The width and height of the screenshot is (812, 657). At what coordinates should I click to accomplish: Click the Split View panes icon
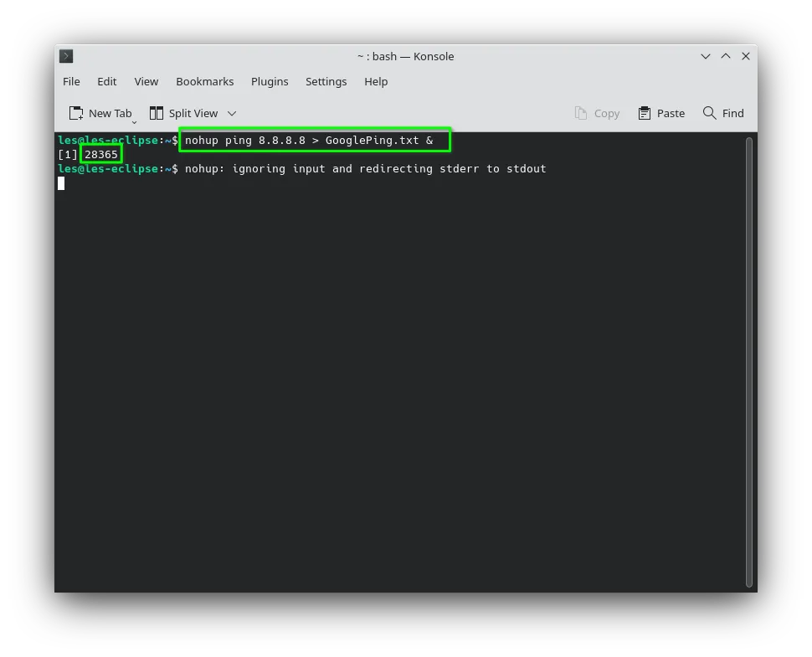(156, 113)
